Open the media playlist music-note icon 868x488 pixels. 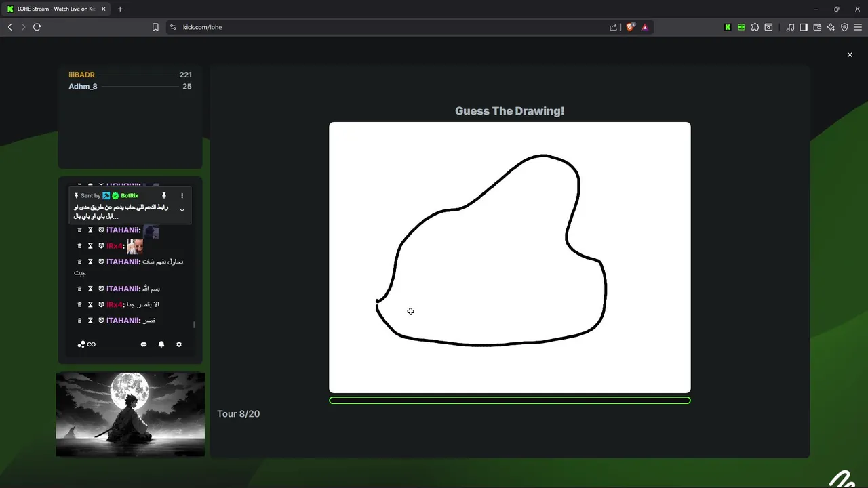[790, 27]
